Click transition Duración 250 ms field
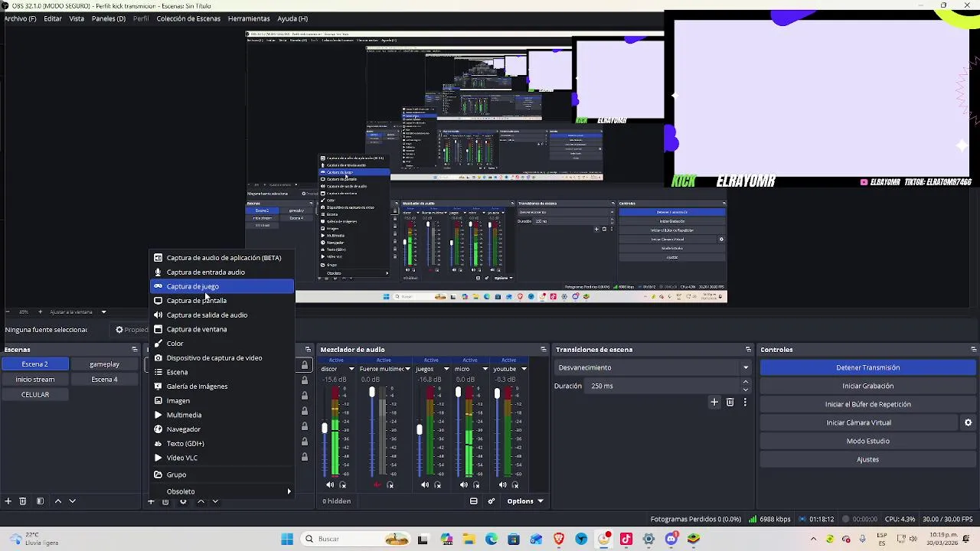The image size is (980, 551). [662, 386]
